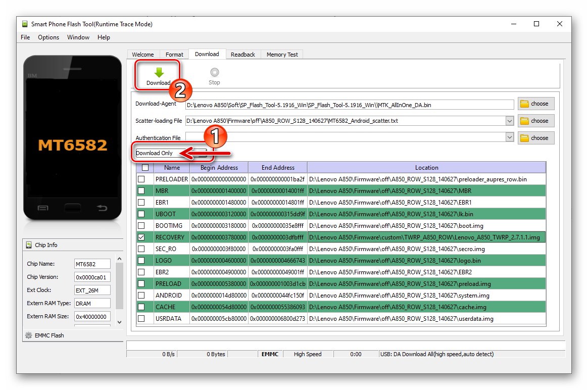Screen dimensions: 588x390
Task: Check the UBOOT partition checkbox
Action: (141, 214)
